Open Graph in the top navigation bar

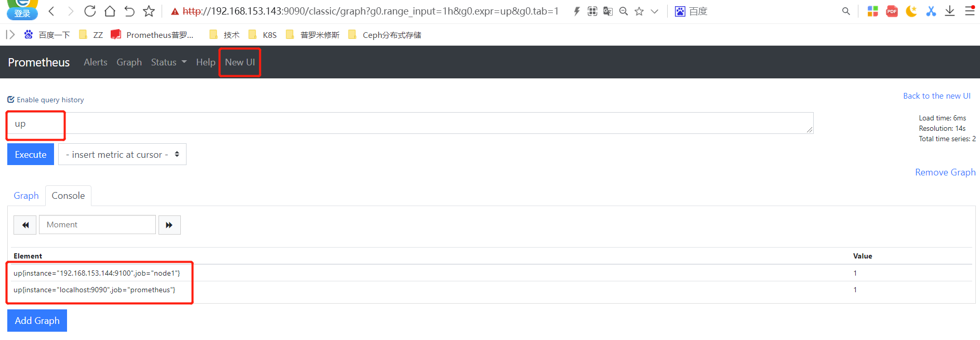tap(129, 62)
